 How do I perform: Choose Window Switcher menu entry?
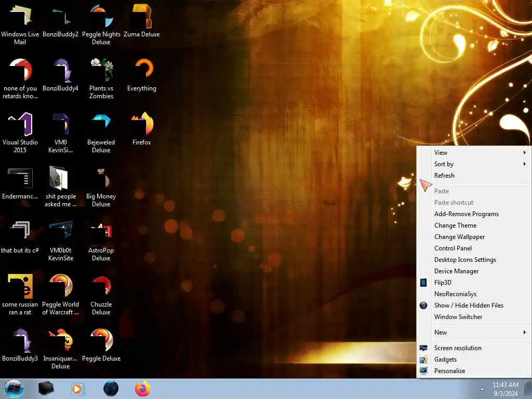click(x=474, y=317)
